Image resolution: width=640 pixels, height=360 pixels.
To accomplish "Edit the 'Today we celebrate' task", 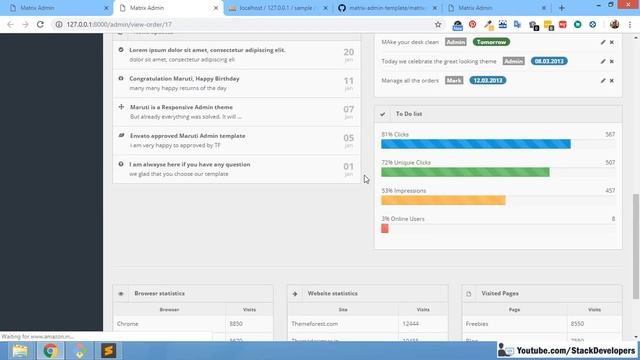I will pyautogui.click(x=603, y=61).
